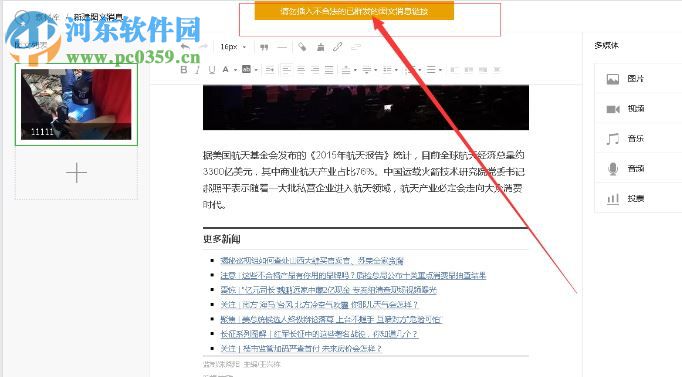Screen dimensions: 682x377
Task: Insert a horizontal divider line
Action: [x=282, y=47]
